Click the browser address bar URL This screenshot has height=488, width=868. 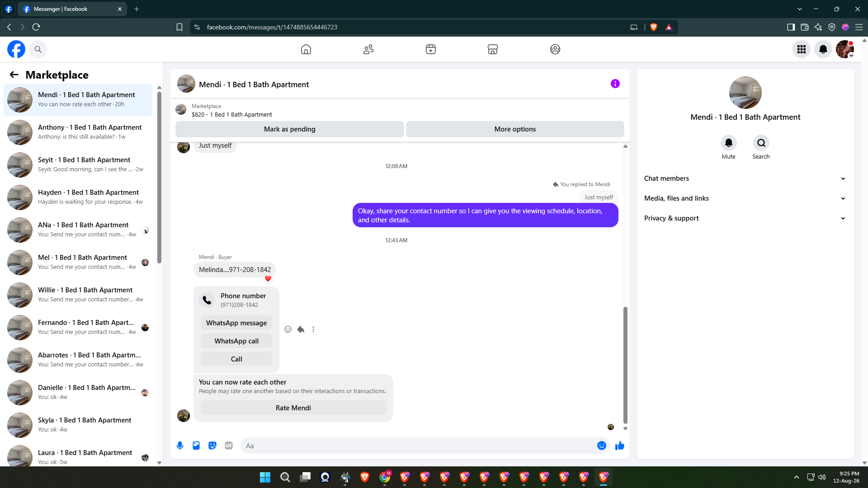point(272,27)
